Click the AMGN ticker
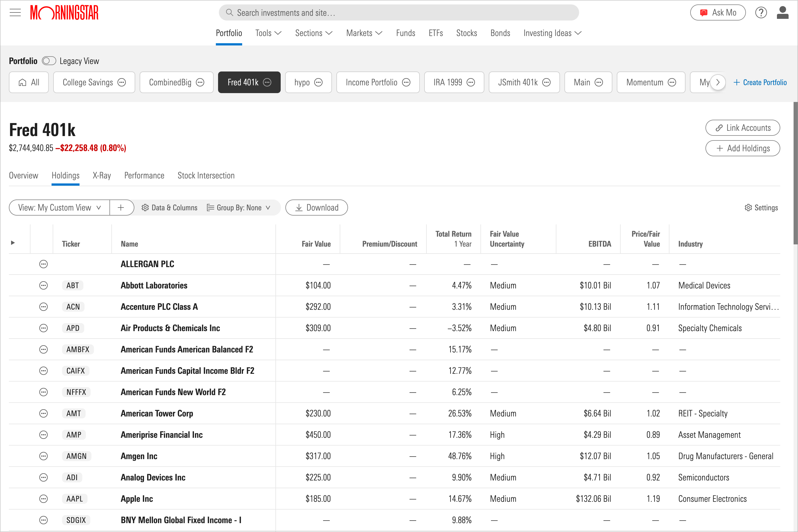Image resolution: width=798 pixels, height=532 pixels. point(76,456)
